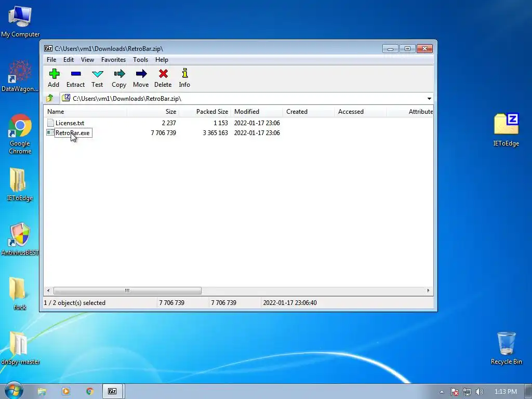Select the License.txt file icon
The height and width of the screenshot is (399, 532).
tap(50, 123)
